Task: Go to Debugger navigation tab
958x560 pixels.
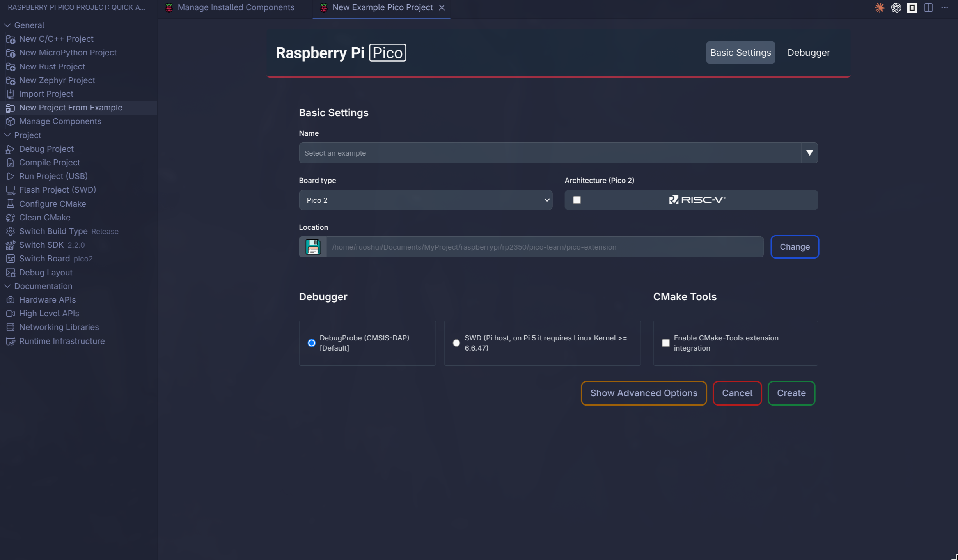Action: pos(809,53)
